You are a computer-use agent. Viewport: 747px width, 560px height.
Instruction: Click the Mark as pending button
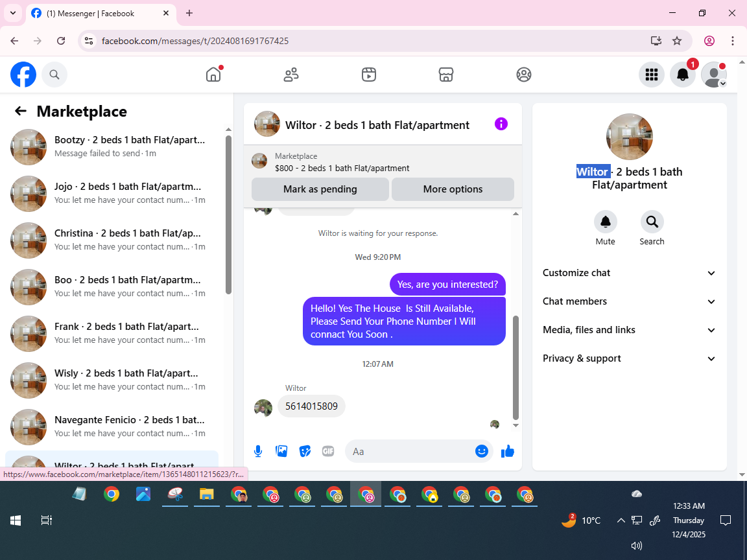320,189
